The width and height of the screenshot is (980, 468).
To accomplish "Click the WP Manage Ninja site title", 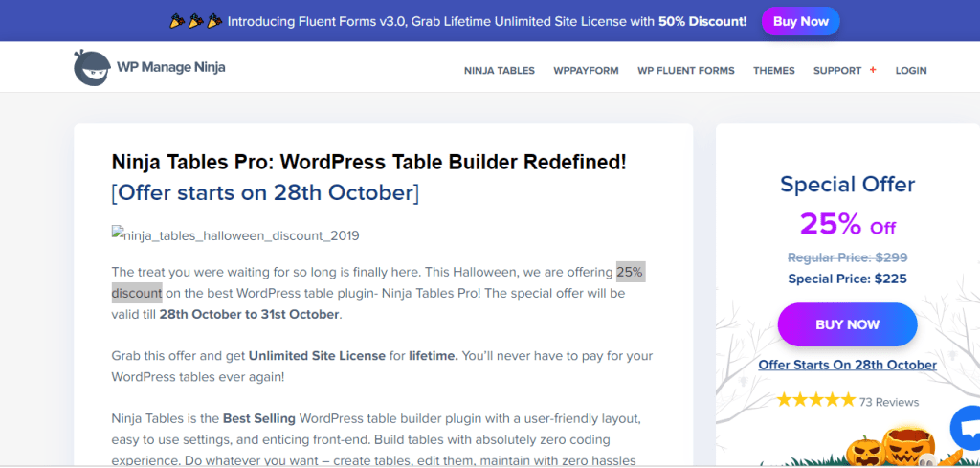I will (x=170, y=67).
